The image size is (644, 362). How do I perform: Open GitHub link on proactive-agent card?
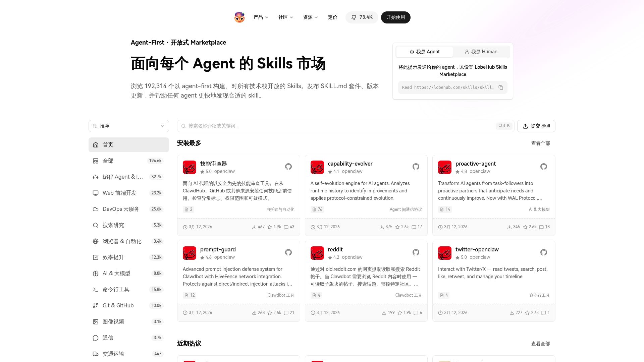(x=544, y=167)
